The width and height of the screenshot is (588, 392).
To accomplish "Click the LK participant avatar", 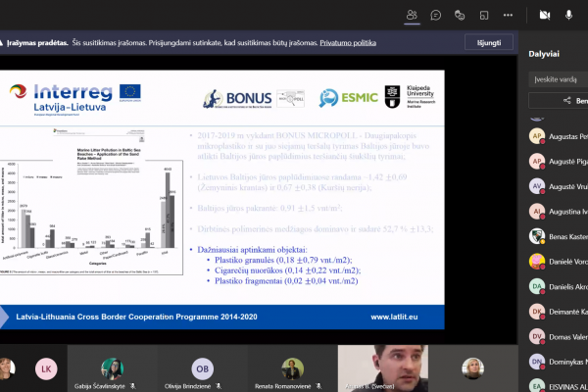I will pyautogui.click(x=46, y=369).
